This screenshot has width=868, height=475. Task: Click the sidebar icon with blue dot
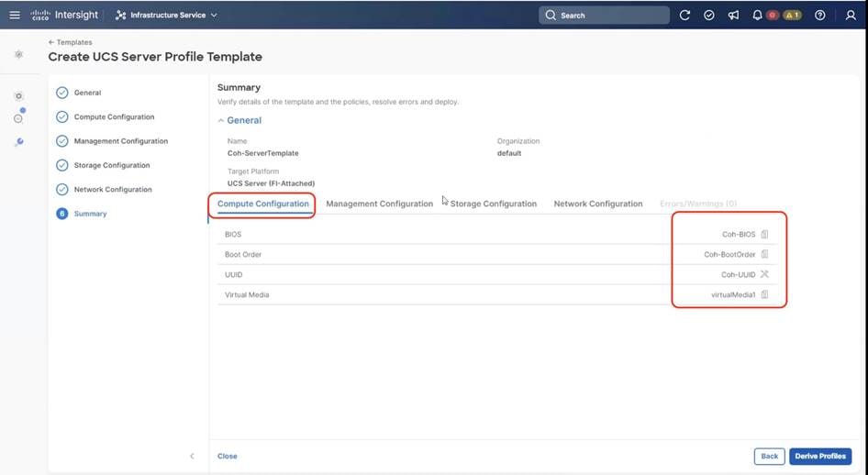(19, 117)
